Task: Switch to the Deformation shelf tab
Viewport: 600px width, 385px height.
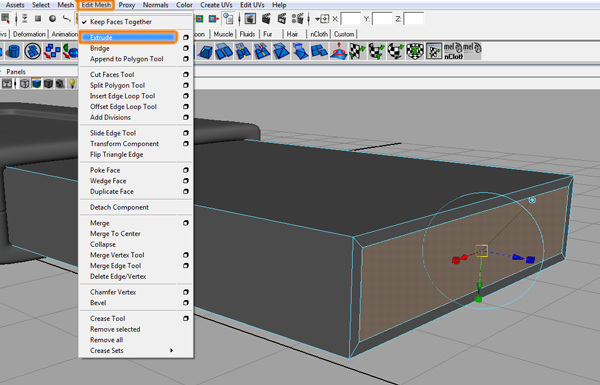Action: coord(29,34)
